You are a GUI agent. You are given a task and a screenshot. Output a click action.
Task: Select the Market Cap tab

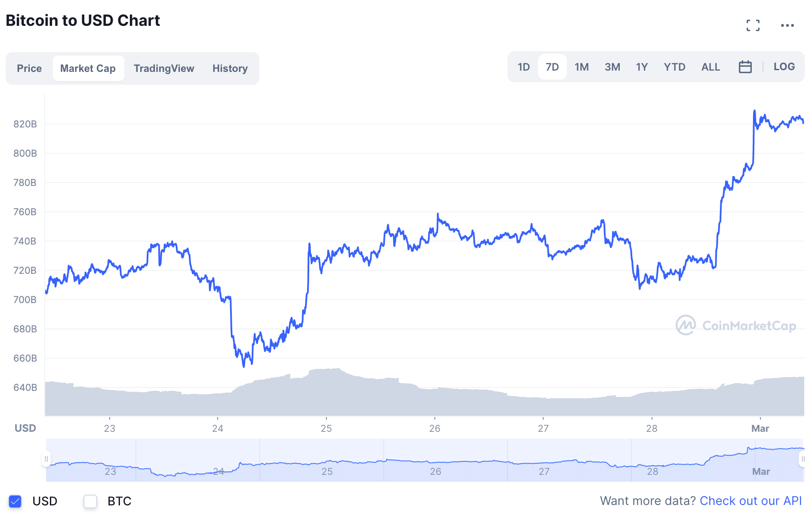point(88,68)
